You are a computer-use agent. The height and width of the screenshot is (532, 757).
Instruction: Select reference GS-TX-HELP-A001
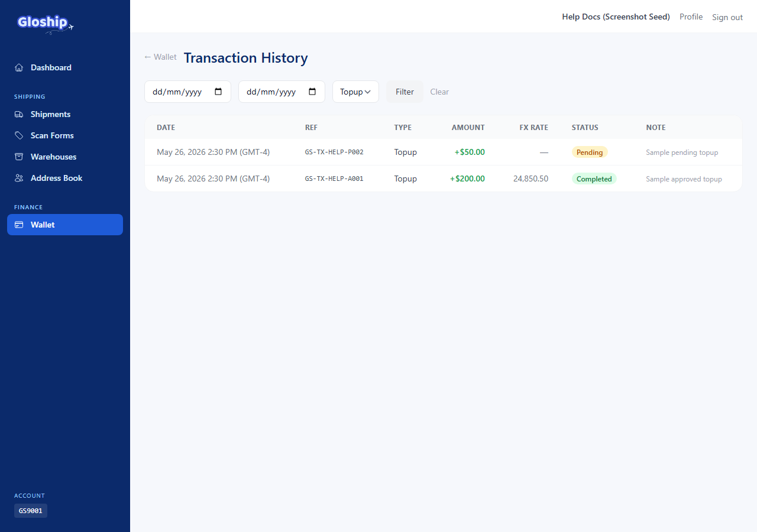pos(334,179)
